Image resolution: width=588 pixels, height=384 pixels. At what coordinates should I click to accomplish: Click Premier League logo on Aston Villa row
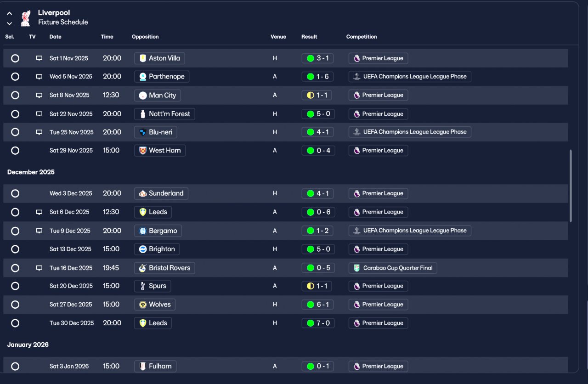(357, 58)
